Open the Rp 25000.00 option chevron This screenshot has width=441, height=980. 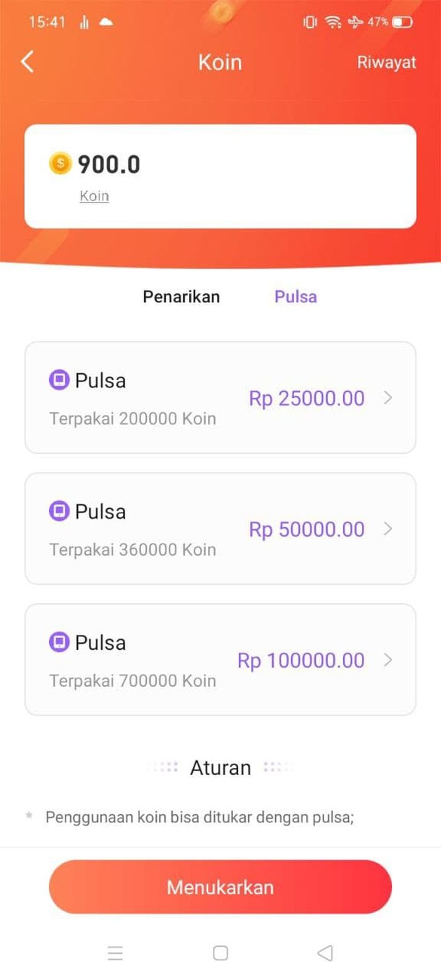[388, 398]
